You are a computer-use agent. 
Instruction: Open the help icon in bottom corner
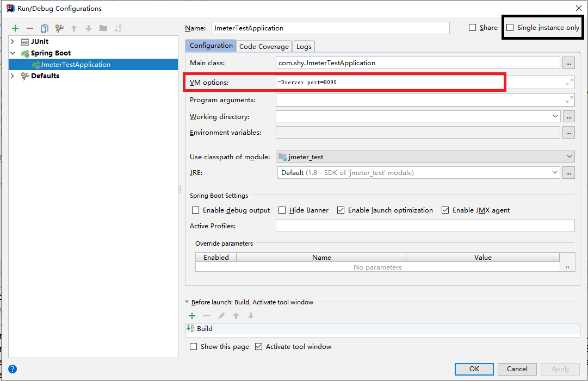coord(12,369)
